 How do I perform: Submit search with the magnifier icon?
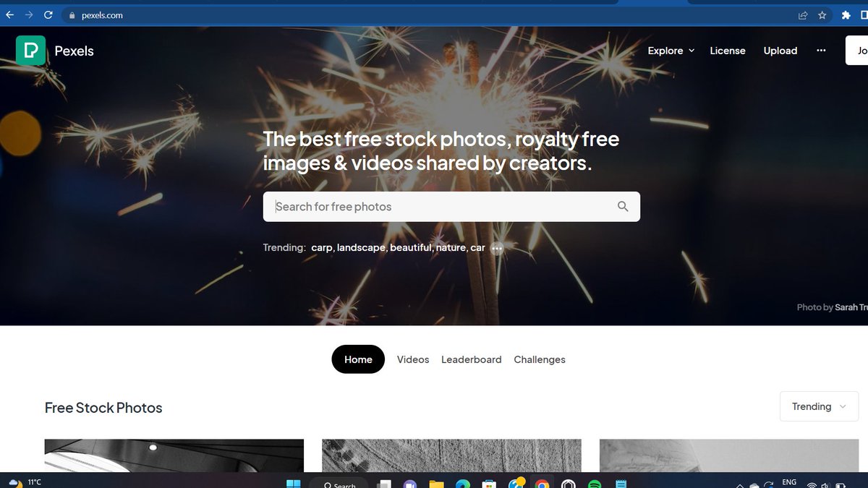click(x=623, y=207)
